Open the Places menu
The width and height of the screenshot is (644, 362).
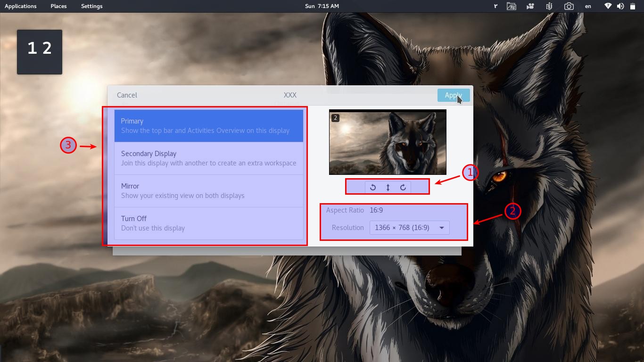tap(58, 6)
